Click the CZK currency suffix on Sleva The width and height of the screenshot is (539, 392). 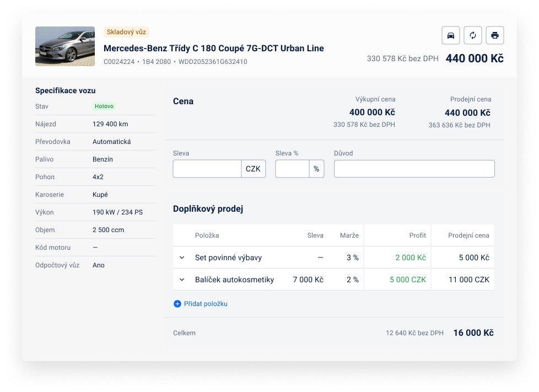(253, 169)
